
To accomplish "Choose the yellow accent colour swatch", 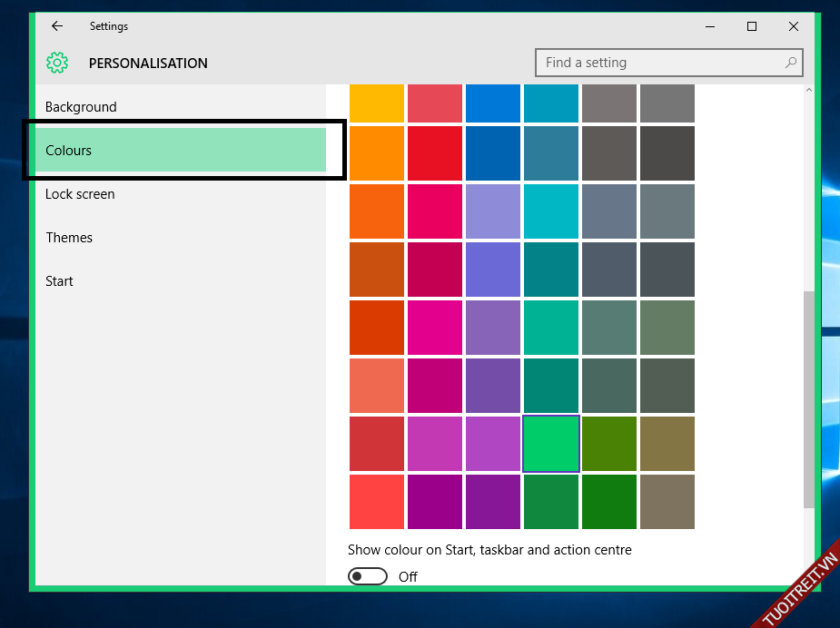I will [x=377, y=103].
